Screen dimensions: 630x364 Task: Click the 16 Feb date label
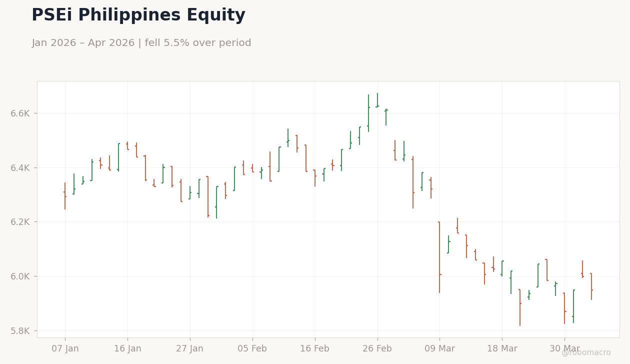[314, 349]
